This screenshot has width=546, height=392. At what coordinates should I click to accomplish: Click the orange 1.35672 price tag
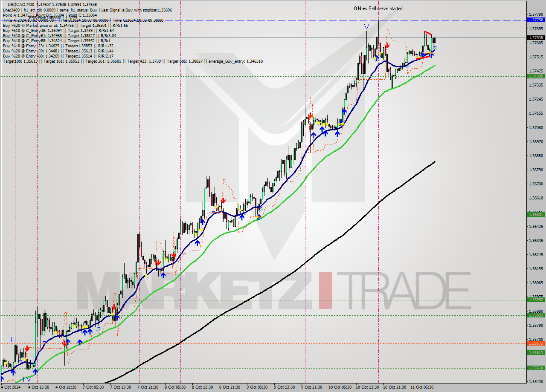pos(536,343)
